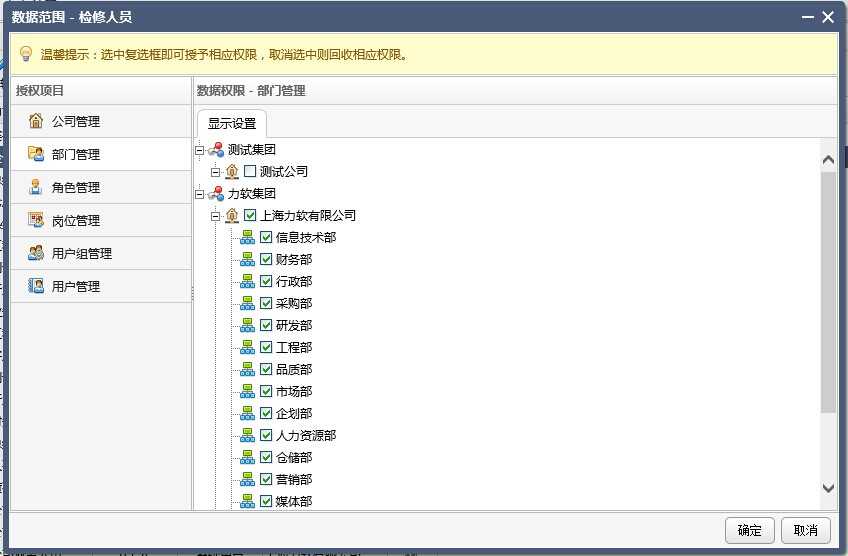The image size is (848, 556).
Task: Minimize the 数据范围 dialog
Action: pos(807,17)
